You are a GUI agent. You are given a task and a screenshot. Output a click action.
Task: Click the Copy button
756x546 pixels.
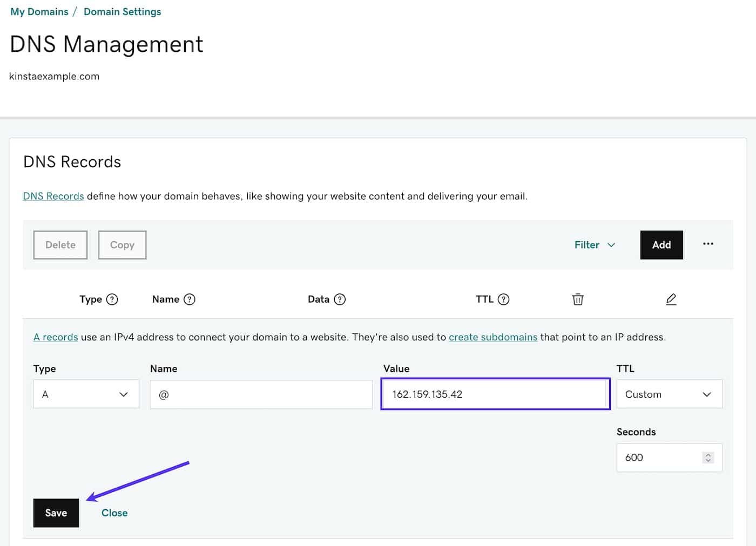[x=122, y=244]
